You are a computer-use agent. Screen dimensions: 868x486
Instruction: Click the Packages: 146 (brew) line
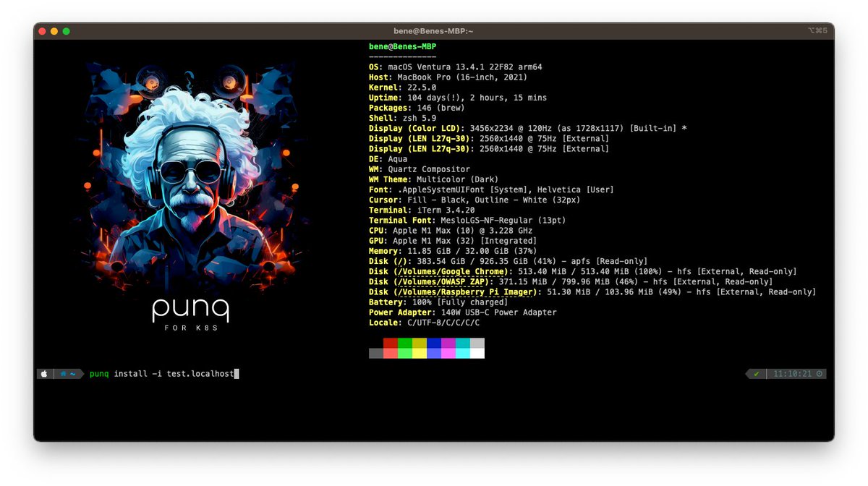pos(417,108)
